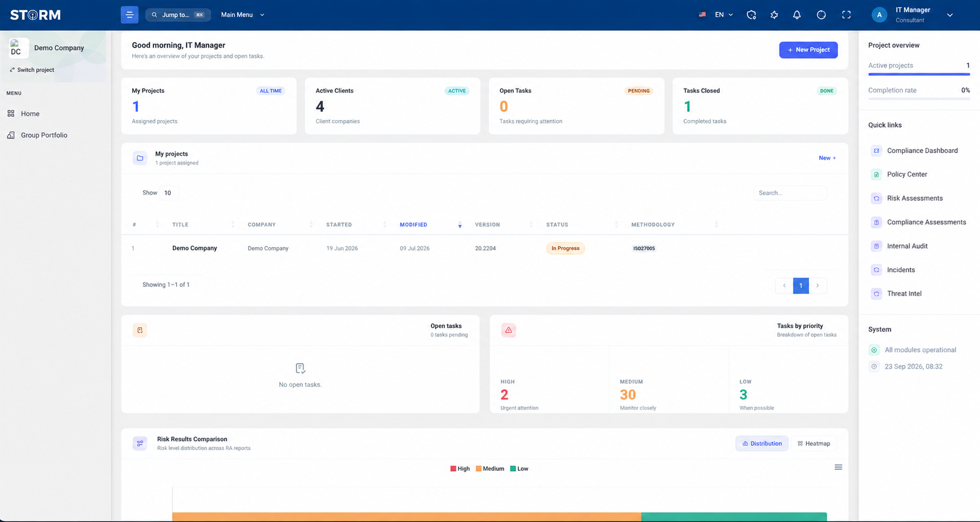Click the New Project button
This screenshot has width=980, height=522.
pyautogui.click(x=808, y=50)
